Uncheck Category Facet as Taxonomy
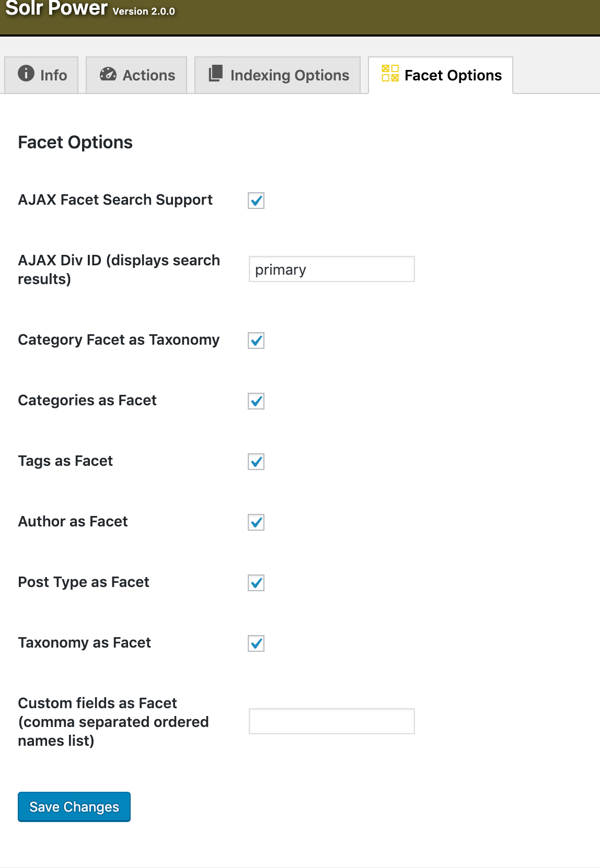The image size is (600, 868). coord(256,341)
